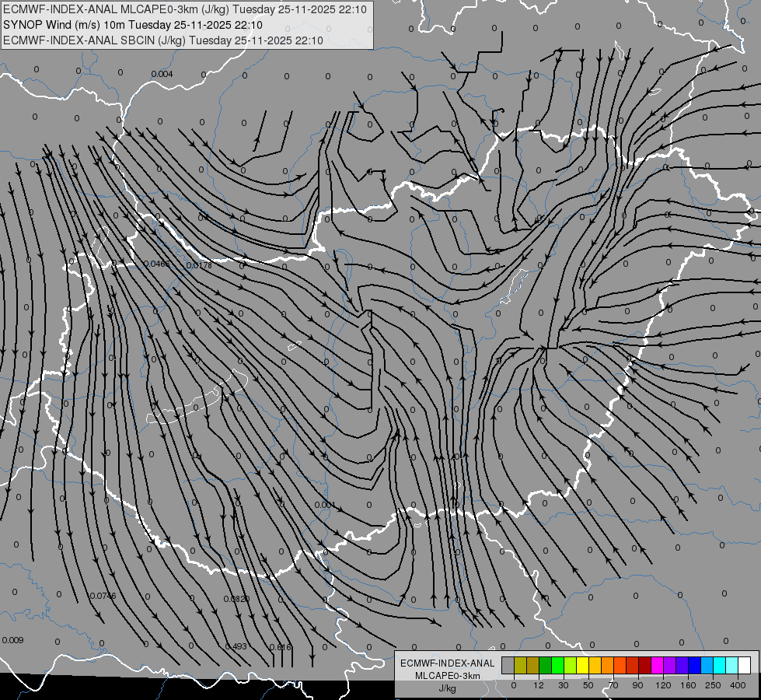Click the map value '0.001'

[x=325, y=505]
